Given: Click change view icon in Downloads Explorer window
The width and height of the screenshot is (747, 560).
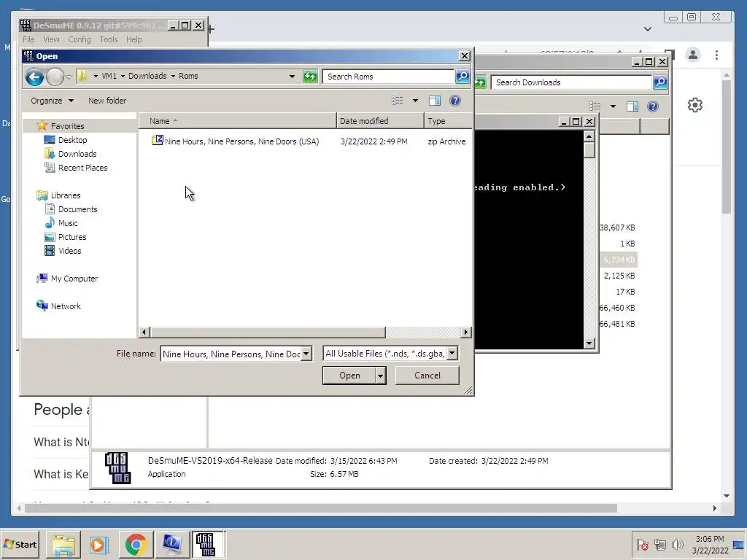Looking at the screenshot, I should (595, 106).
